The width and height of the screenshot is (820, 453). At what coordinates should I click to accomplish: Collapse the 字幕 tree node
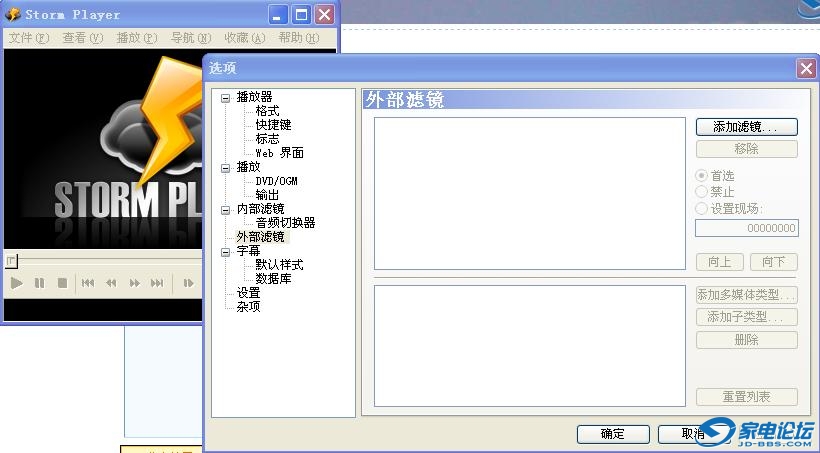[x=225, y=252]
